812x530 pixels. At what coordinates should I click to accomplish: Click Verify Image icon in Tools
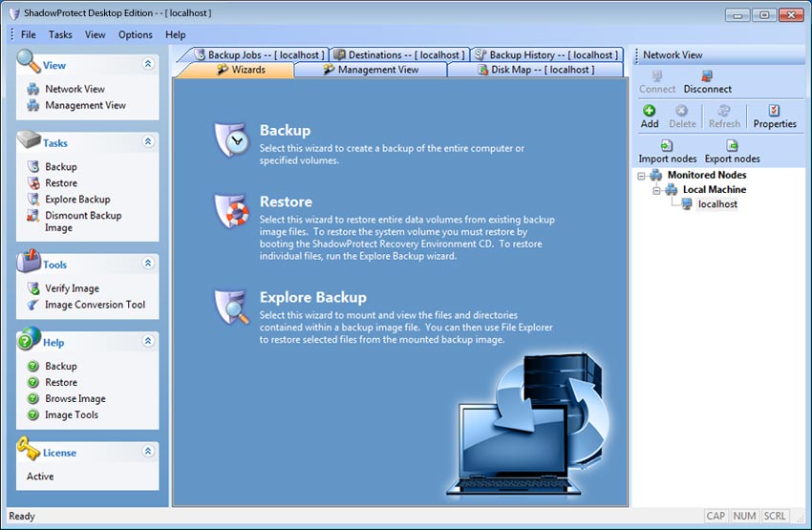[x=33, y=288]
